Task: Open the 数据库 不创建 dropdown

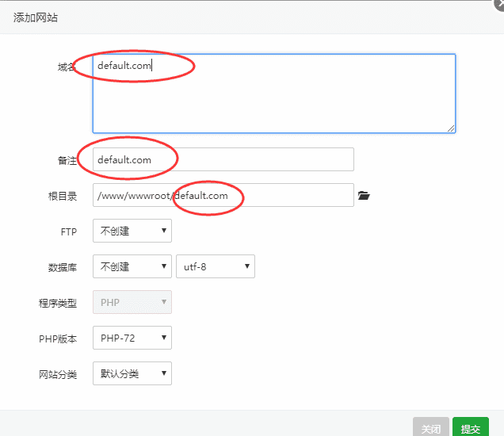Action: [132, 266]
